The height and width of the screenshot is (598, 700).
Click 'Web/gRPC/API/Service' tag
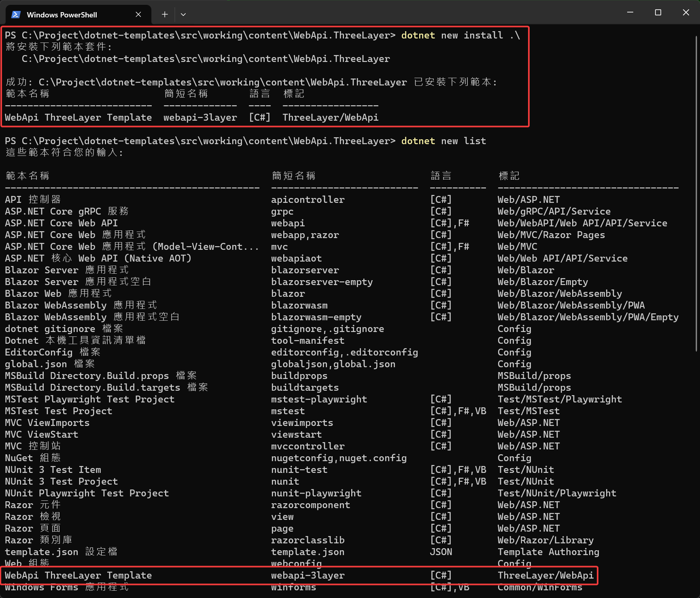[x=554, y=212]
